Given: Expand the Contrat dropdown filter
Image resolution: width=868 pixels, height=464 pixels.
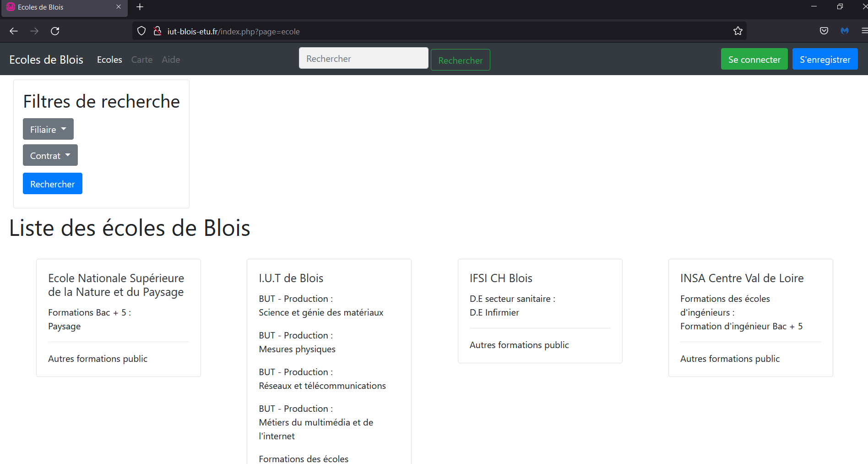Looking at the screenshot, I should click(50, 155).
